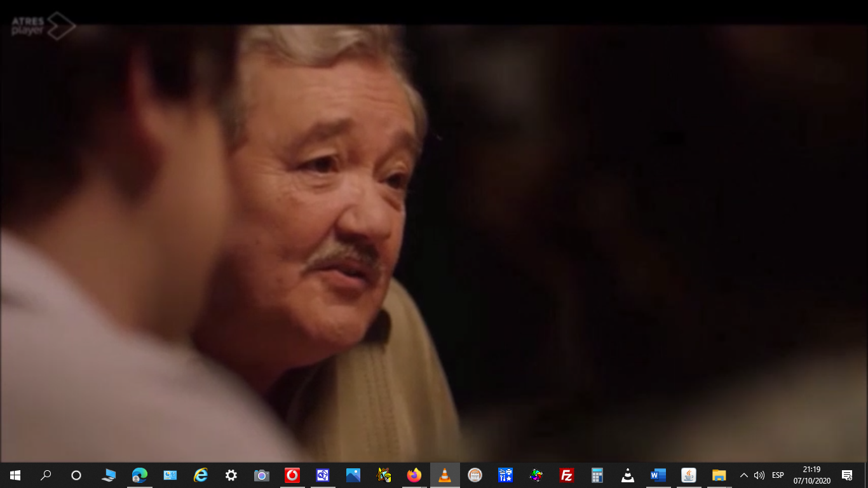868x488 pixels.
Task: Open the round beige calendar-like app icon
Action: [475, 475]
